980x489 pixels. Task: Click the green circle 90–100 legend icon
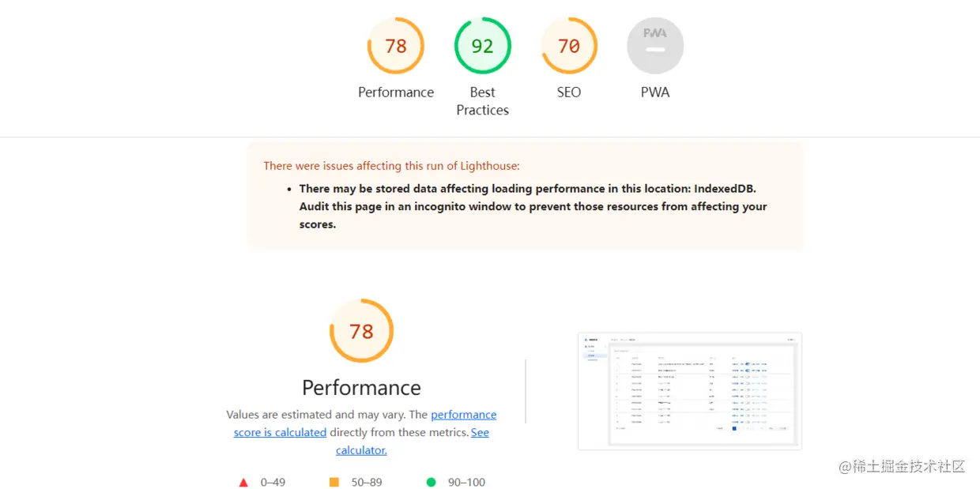coord(431,482)
